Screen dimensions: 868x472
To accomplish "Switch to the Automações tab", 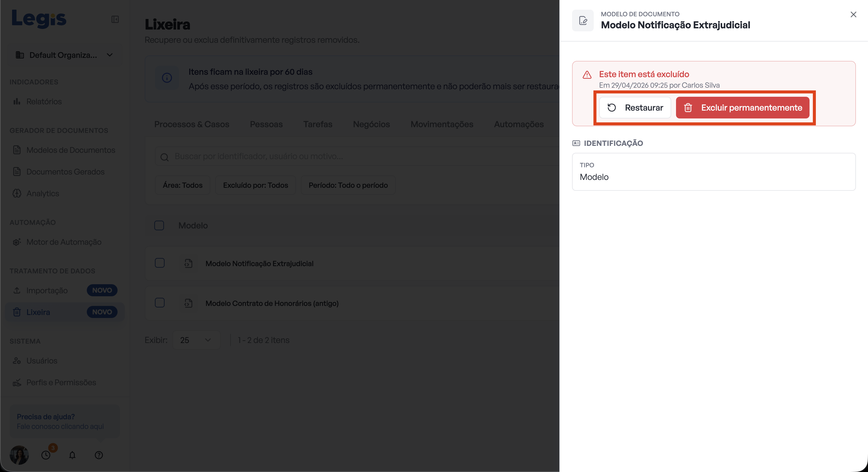I will tap(519, 124).
